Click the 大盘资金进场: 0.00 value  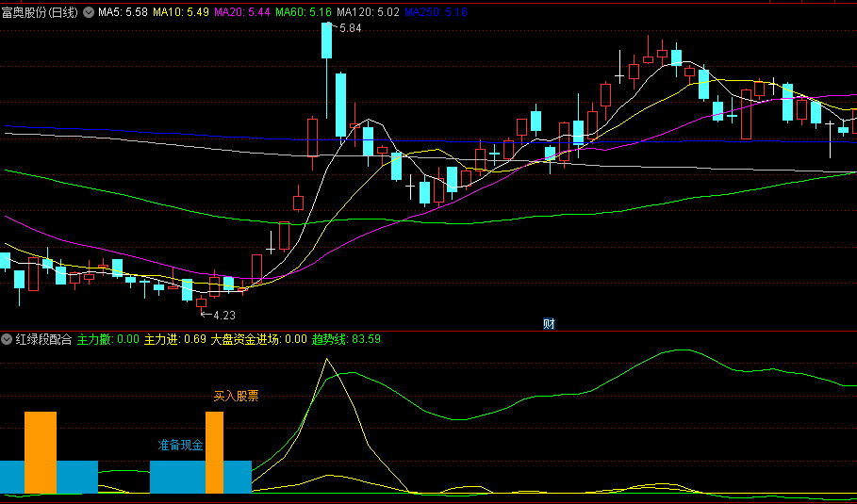[x=259, y=339]
